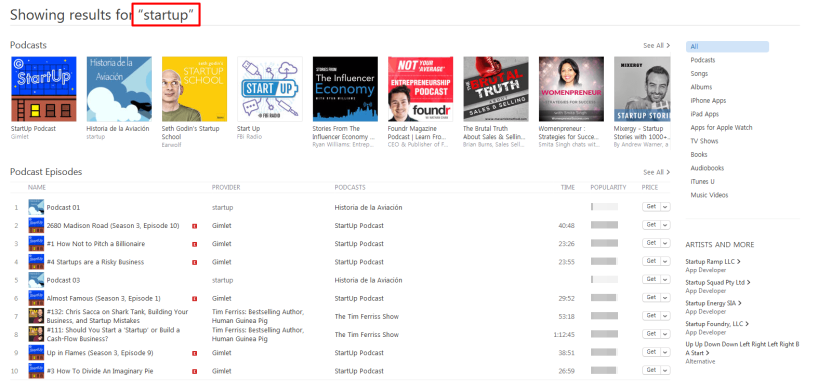Filter results by Audiobooks
Viewport: 831px width, 391px height.
pos(707,168)
